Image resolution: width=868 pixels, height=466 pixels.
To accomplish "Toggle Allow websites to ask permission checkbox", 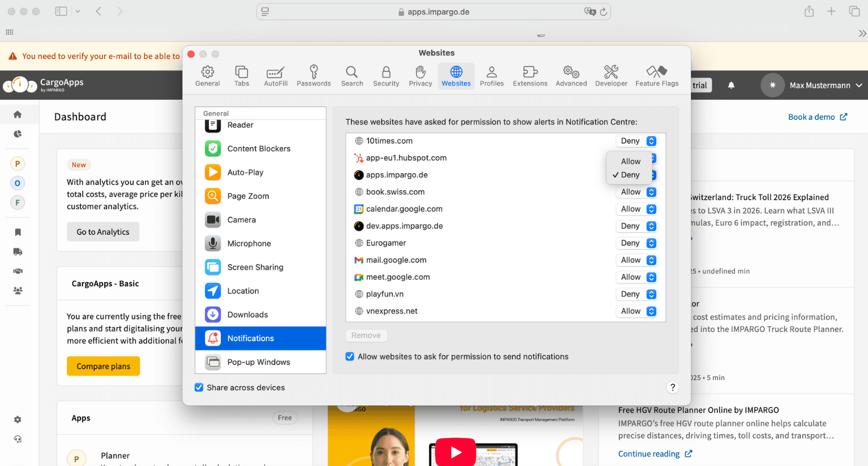I will coord(350,356).
